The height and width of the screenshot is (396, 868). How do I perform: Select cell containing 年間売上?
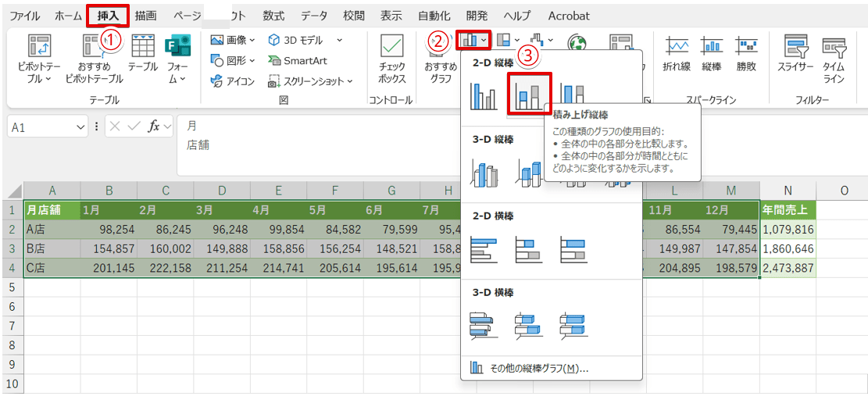click(788, 210)
